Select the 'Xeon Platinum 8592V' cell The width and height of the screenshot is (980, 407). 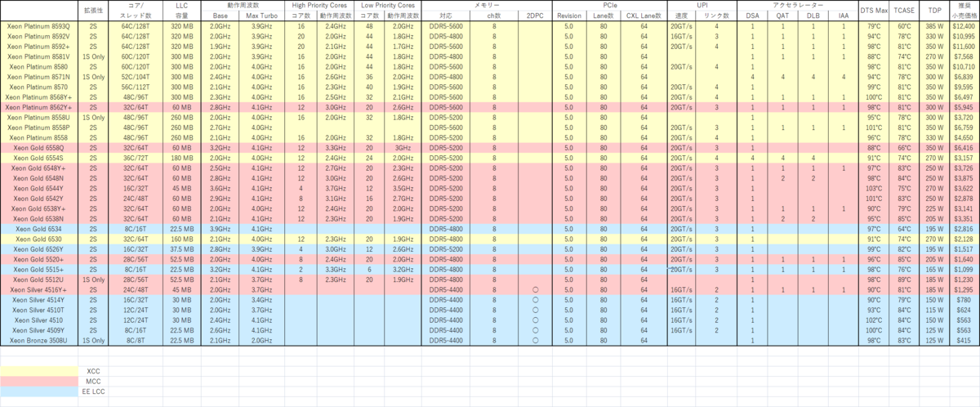pos(38,37)
